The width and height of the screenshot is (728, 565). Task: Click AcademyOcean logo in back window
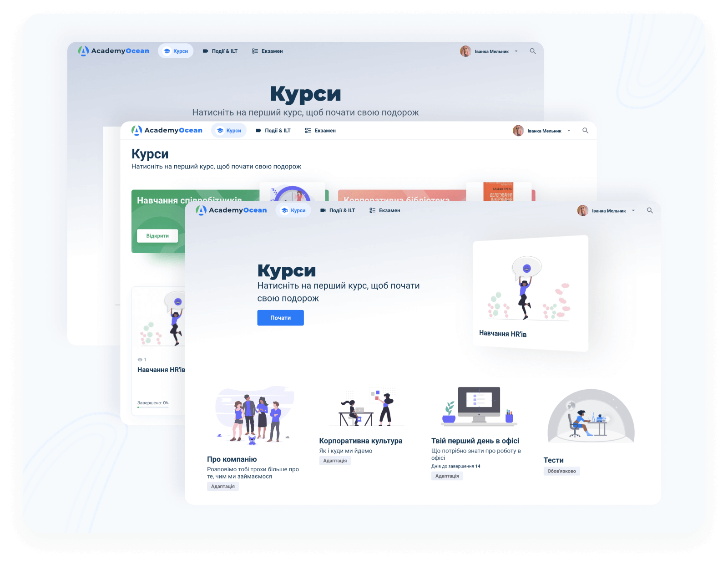pos(113,51)
